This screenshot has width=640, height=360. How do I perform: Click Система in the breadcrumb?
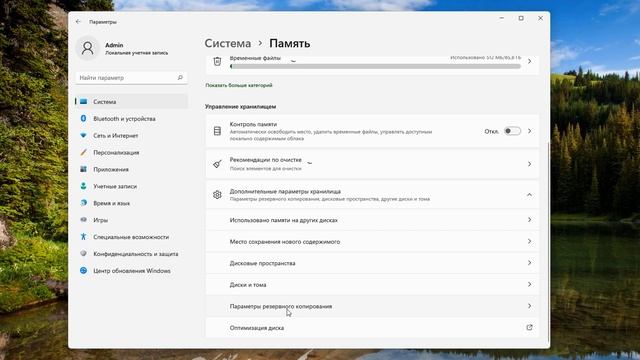tap(228, 43)
